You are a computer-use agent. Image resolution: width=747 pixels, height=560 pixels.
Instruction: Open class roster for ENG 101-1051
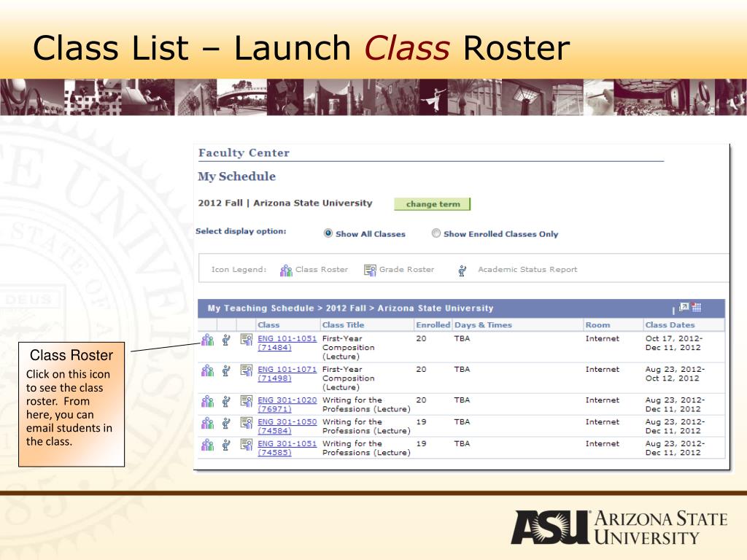(x=207, y=340)
